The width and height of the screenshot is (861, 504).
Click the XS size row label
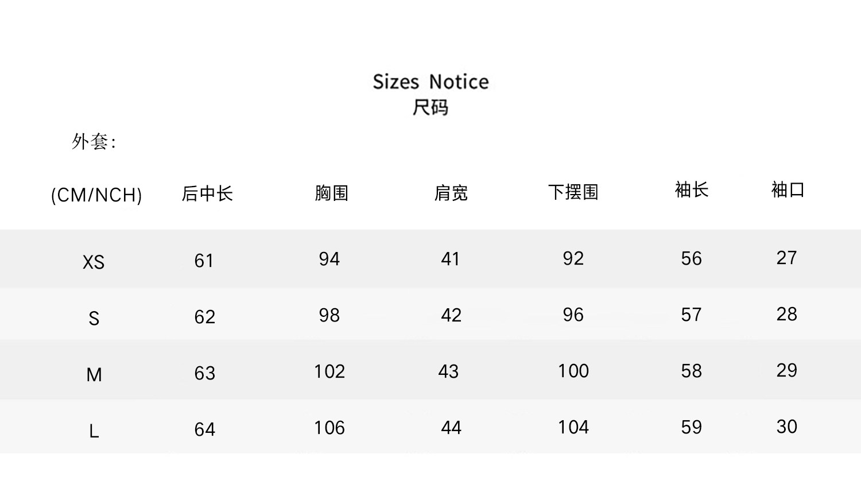(94, 262)
